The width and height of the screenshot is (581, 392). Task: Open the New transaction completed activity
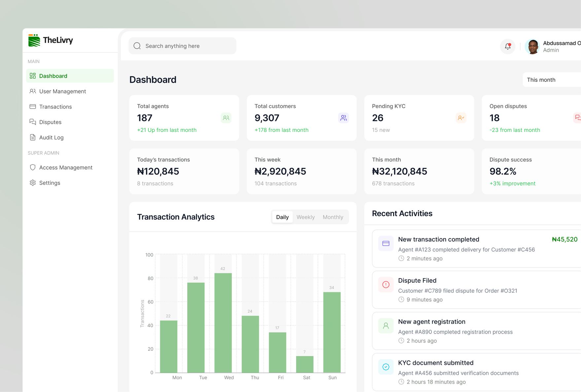click(x=476, y=248)
